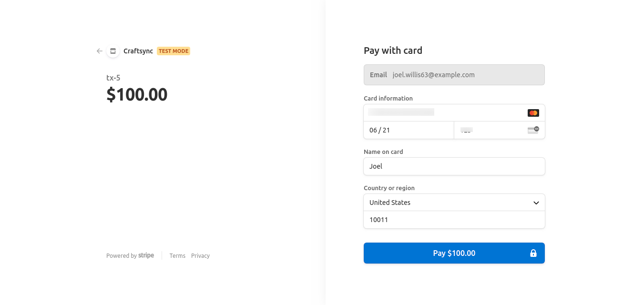Click the Craftsync merchant name
The width and height of the screenshot is (644, 305).
138,51
